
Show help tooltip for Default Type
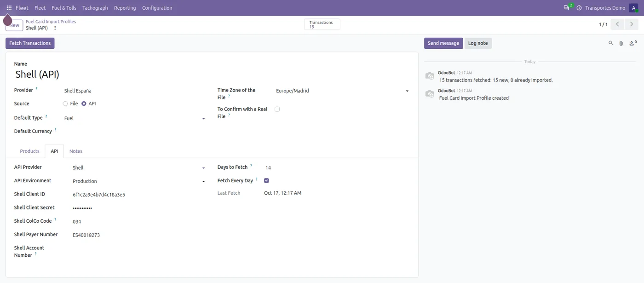pyautogui.click(x=46, y=116)
